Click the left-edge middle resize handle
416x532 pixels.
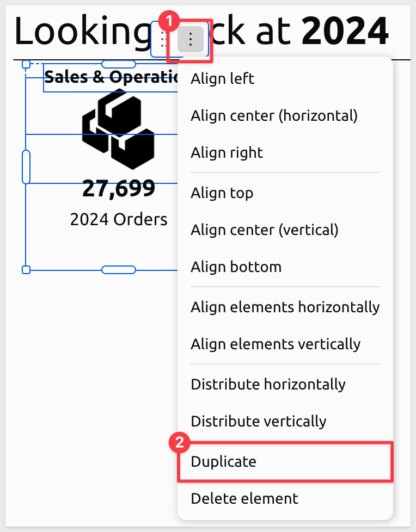click(26, 167)
